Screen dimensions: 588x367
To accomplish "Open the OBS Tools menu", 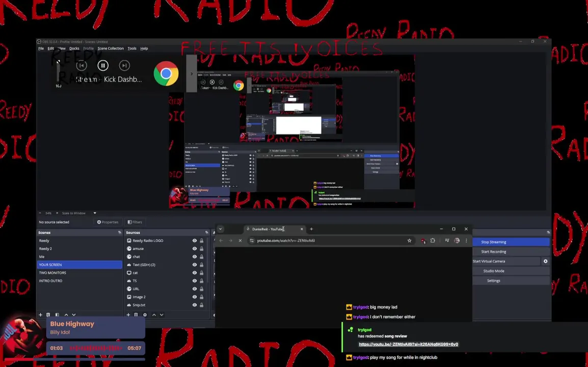I will pos(132,48).
